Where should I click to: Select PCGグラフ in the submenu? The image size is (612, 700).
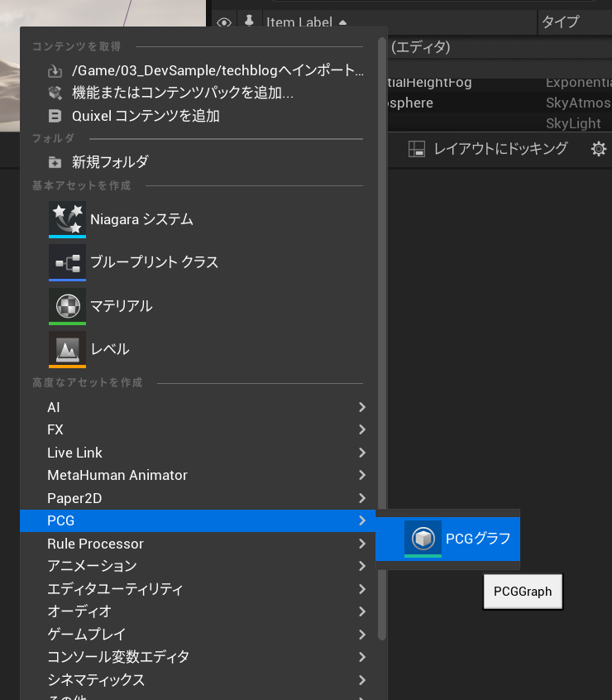click(448, 539)
